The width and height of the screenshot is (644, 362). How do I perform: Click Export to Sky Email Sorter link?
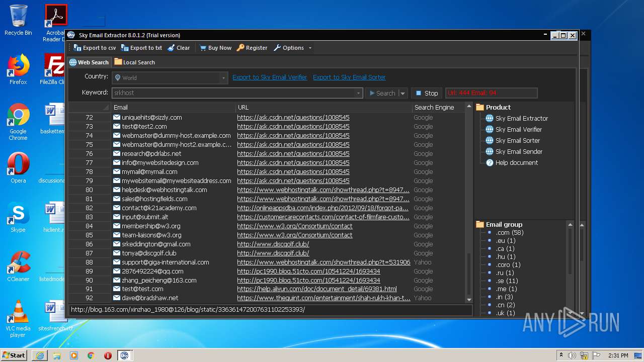(x=349, y=77)
